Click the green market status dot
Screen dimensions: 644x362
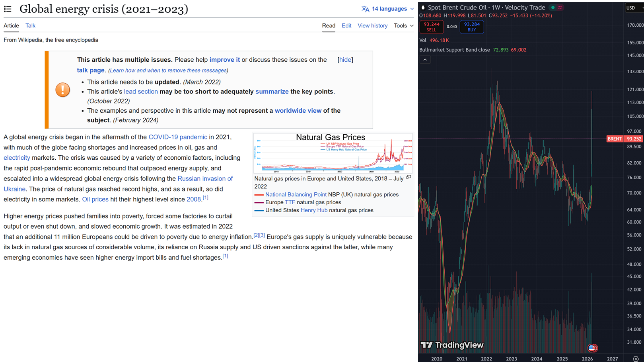coord(553,8)
